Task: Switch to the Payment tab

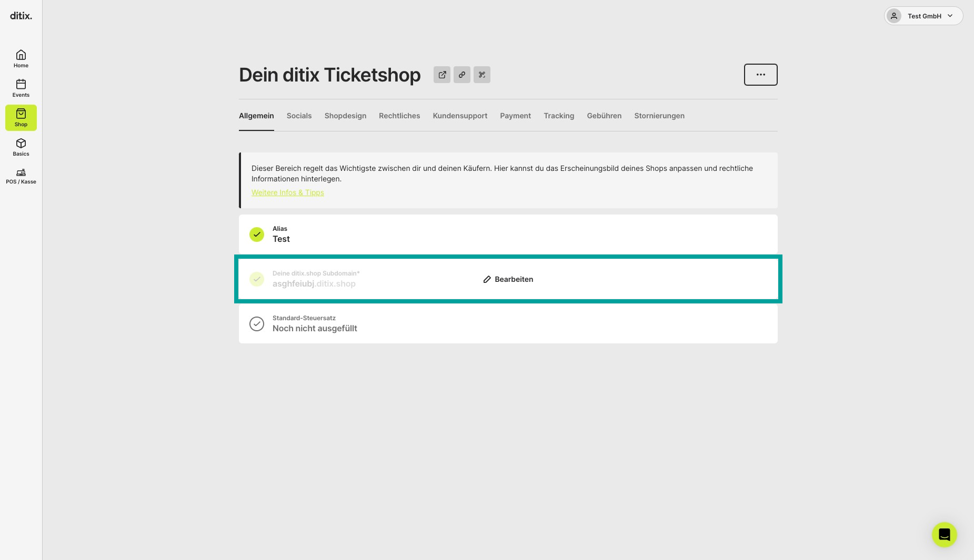Action: tap(515, 116)
